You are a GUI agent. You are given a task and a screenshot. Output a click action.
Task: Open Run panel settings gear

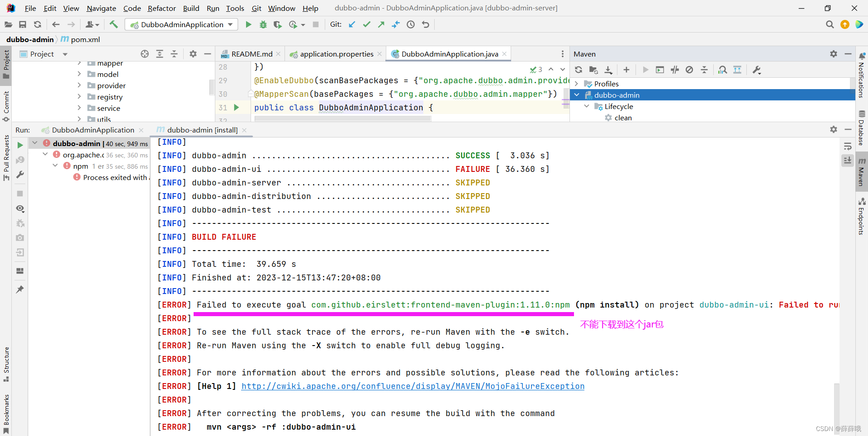coord(834,129)
